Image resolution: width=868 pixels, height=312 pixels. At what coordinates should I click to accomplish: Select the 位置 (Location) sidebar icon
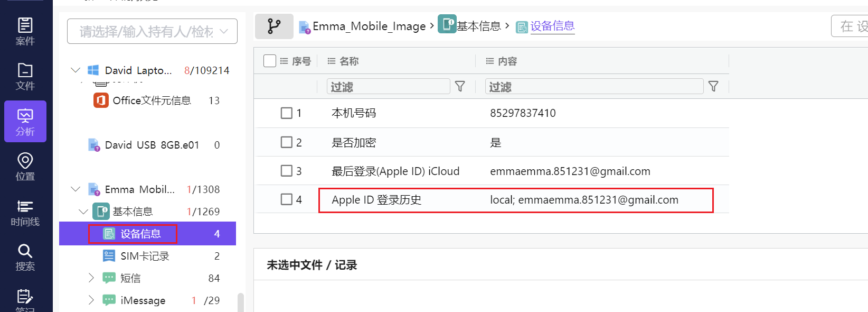coord(25,167)
